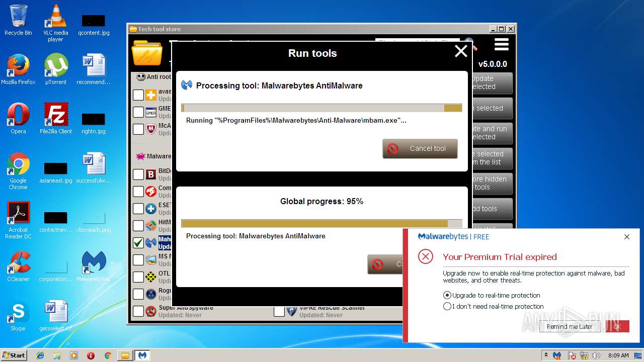
Task: Click the Malwarebytes system tray icon
Action: (x=557, y=355)
